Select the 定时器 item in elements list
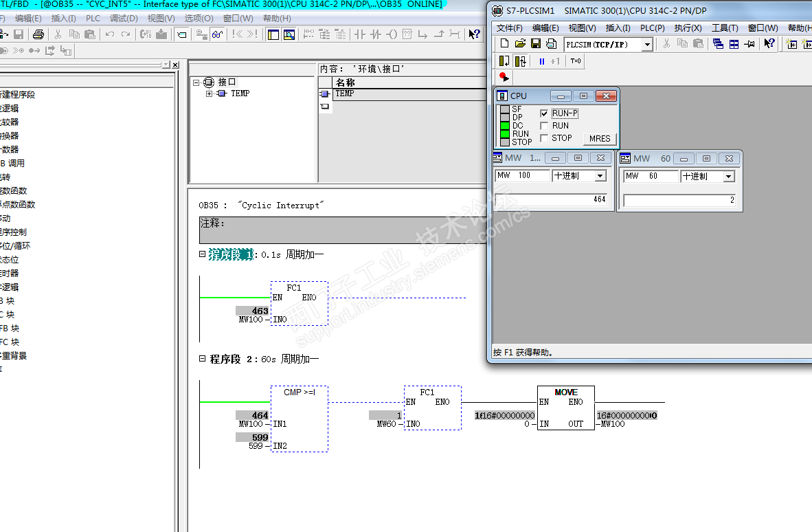The width and height of the screenshot is (812, 532). 10,273
